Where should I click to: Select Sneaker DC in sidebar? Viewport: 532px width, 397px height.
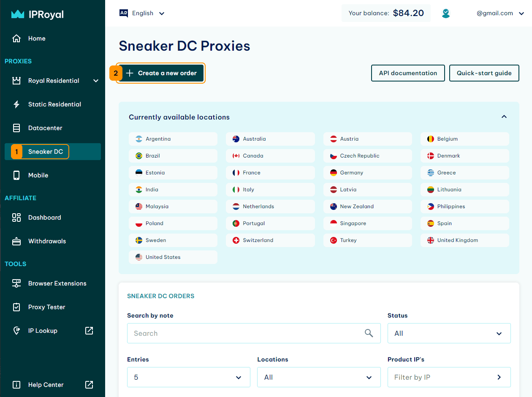tap(53, 152)
